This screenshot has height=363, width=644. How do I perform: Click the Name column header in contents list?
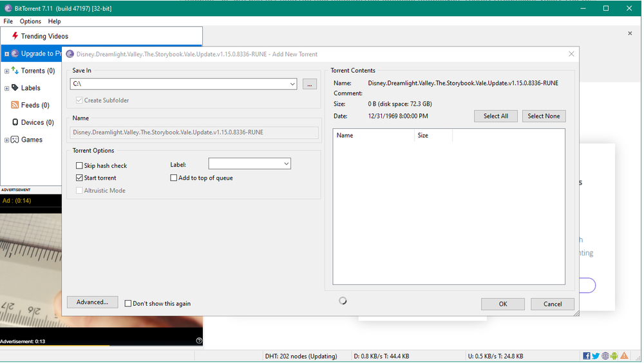pyautogui.click(x=374, y=135)
